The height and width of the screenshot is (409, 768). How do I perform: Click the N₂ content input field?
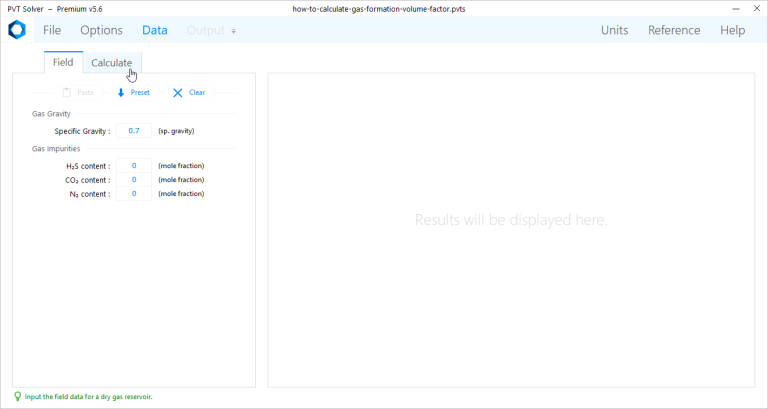tap(134, 194)
